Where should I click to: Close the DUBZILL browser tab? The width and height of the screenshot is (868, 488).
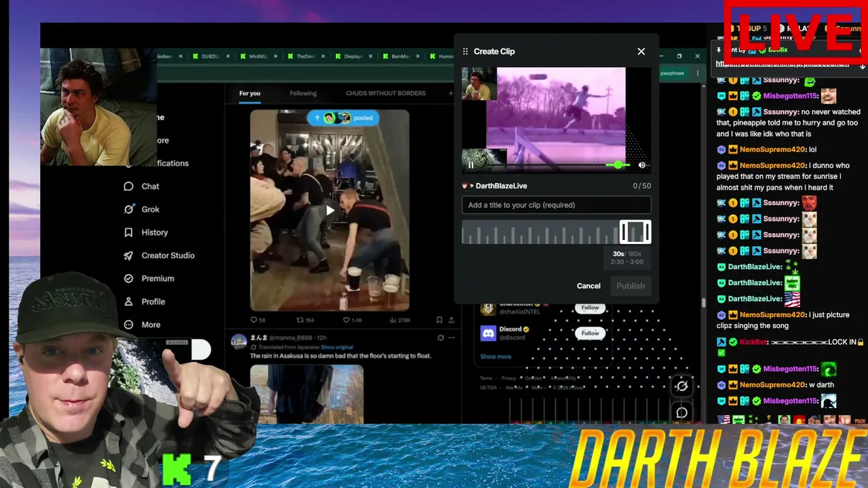(227, 57)
